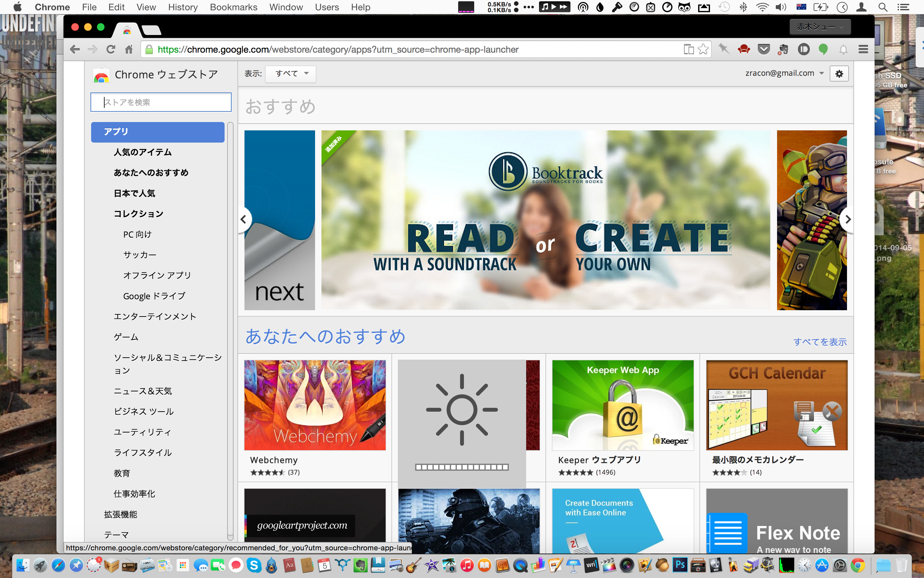Open the Keeper Web App thumbnail

click(x=623, y=405)
